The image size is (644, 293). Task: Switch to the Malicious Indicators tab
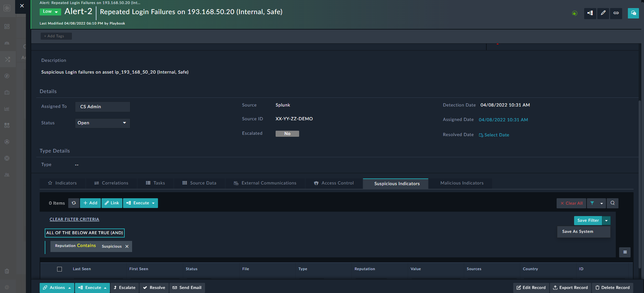point(460,183)
